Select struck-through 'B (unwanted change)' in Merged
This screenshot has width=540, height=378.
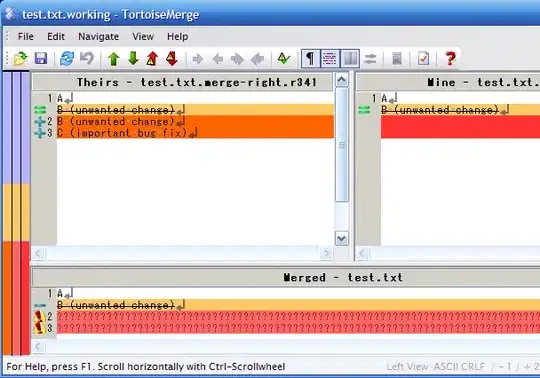298,305
